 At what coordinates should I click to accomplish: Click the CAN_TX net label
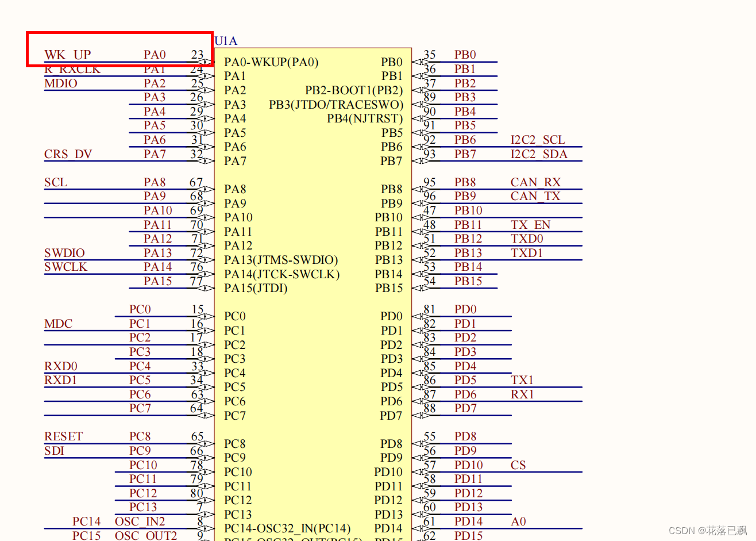pos(535,196)
